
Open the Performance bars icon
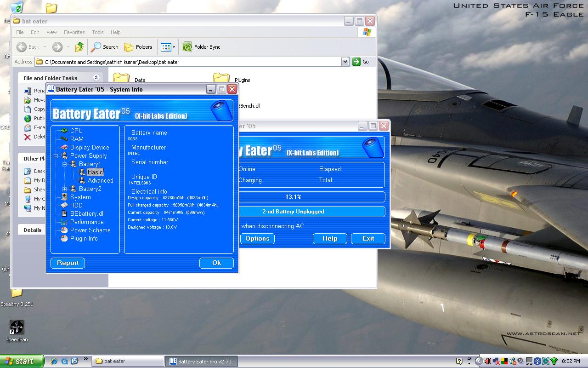click(64, 222)
